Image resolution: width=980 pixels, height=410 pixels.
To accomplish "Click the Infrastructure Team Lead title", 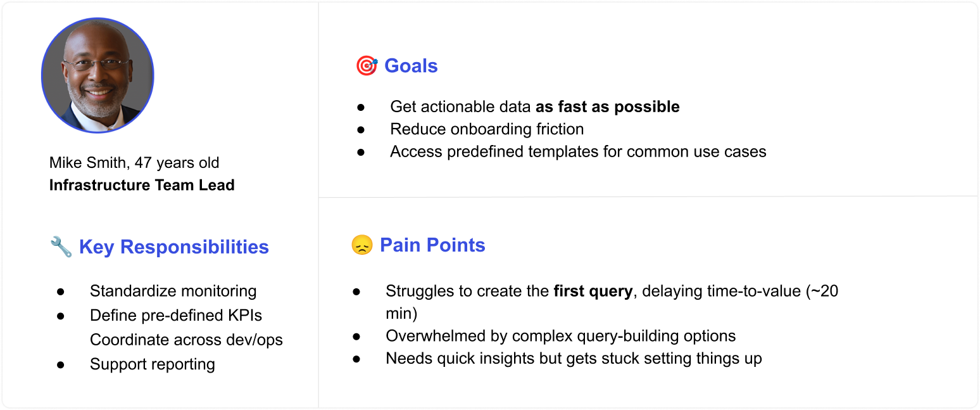I will tap(142, 185).
